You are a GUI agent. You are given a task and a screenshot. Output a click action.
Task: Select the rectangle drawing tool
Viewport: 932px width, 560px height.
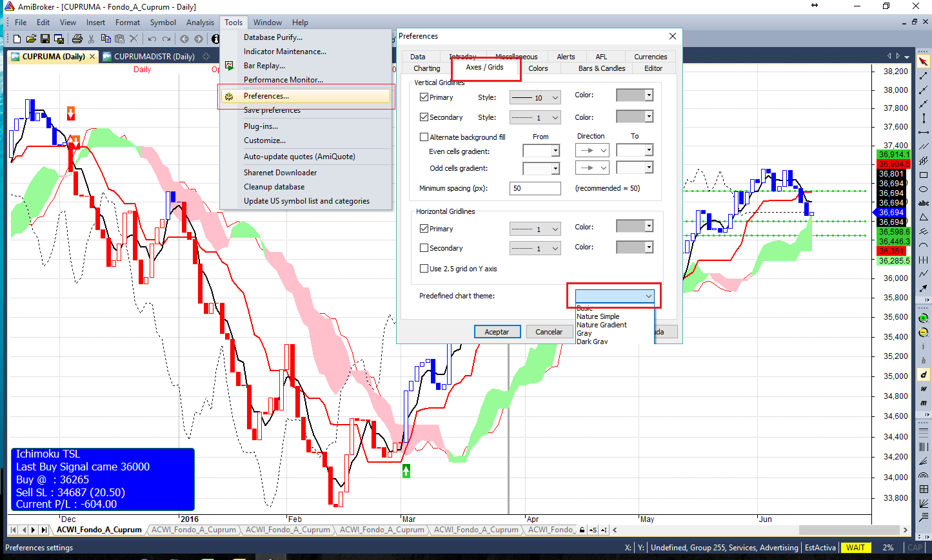[924, 175]
